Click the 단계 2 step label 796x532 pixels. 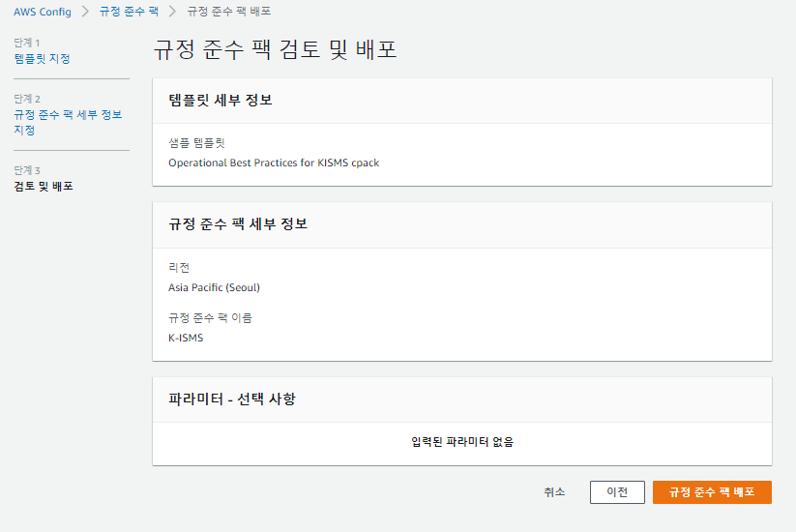[27, 99]
